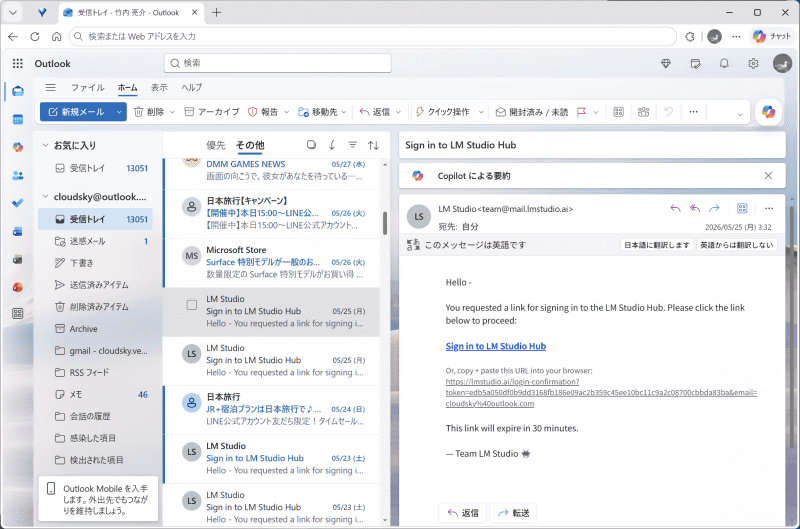
Task: Toggle navigation pane hamburger icon
Action: 51,87
